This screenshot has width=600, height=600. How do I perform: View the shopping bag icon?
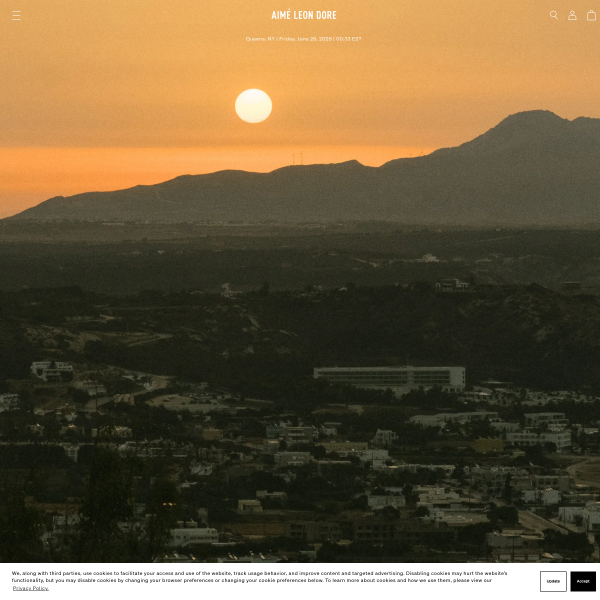(591, 15)
